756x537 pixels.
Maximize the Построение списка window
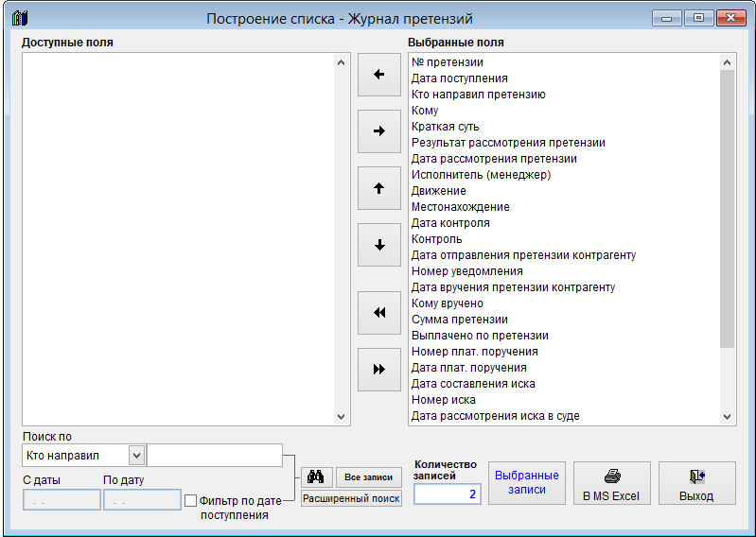click(698, 18)
